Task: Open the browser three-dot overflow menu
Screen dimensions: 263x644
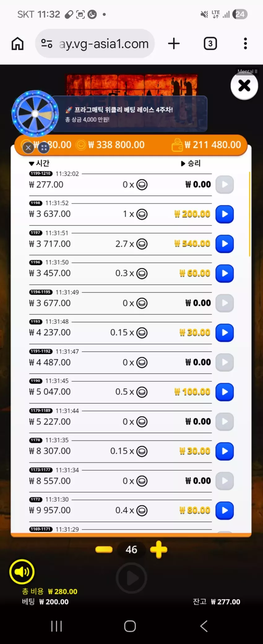Action: [245, 44]
